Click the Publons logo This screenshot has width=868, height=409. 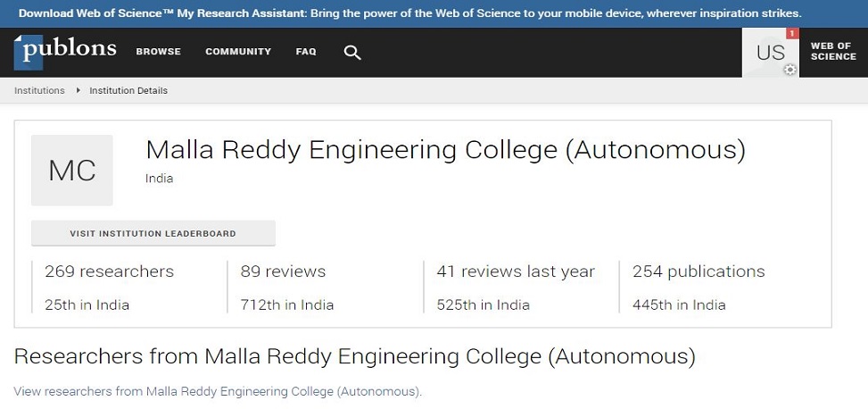pyautogui.click(x=65, y=52)
